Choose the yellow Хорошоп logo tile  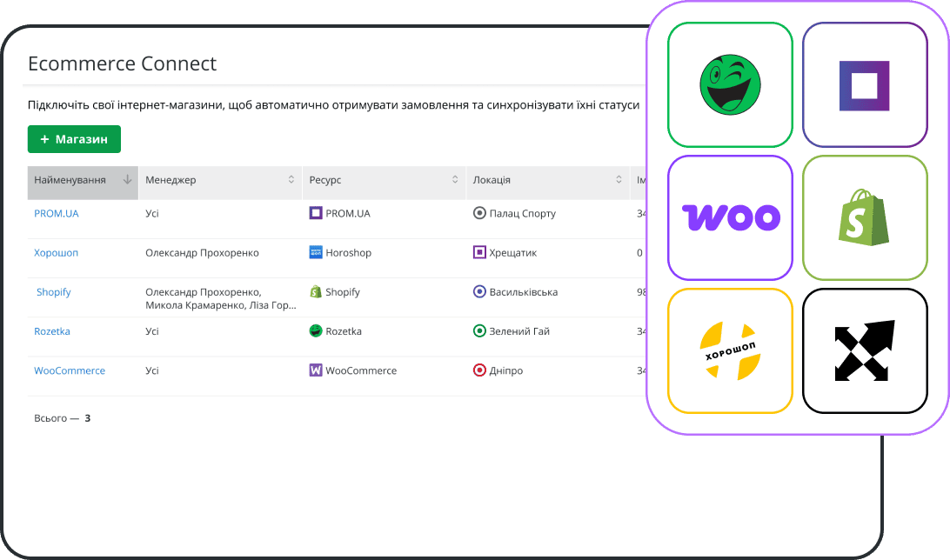pyautogui.click(x=730, y=350)
